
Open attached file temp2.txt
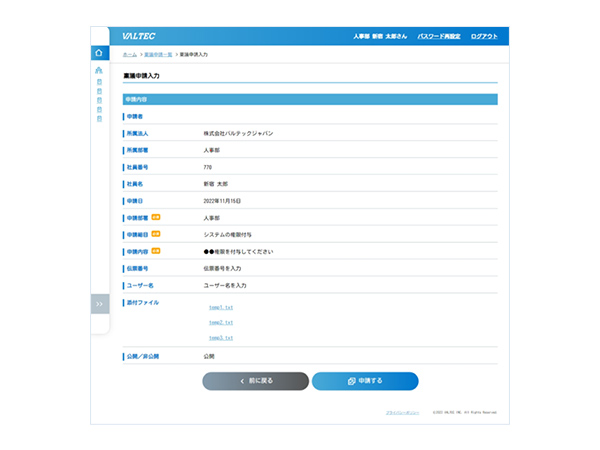[x=221, y=322]
